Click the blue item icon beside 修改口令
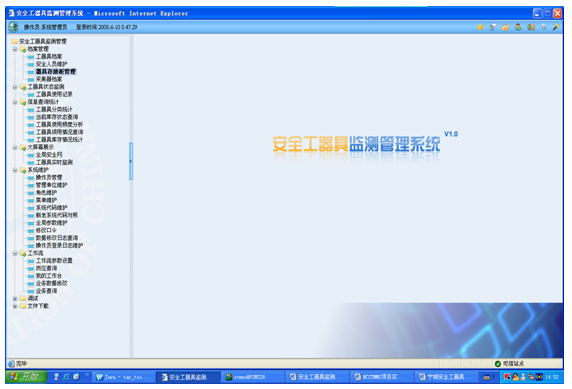Screen dimensions: 572x389 (x=31, y=231)
